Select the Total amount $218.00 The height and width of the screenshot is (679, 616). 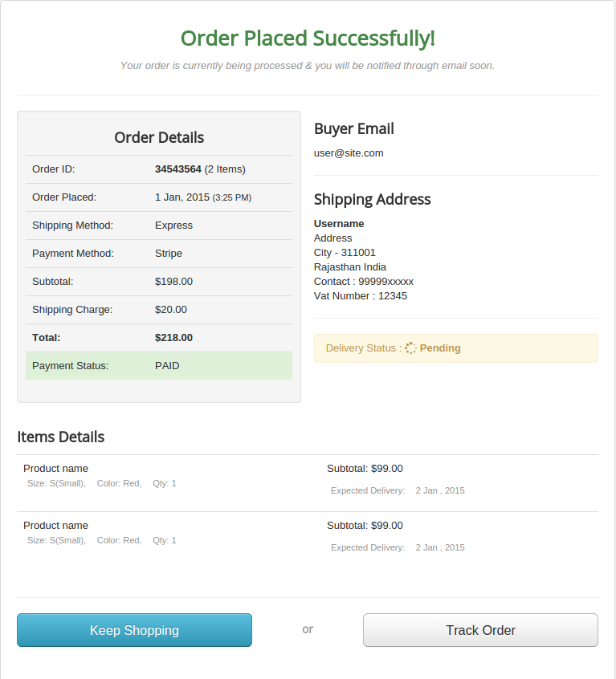173,338
